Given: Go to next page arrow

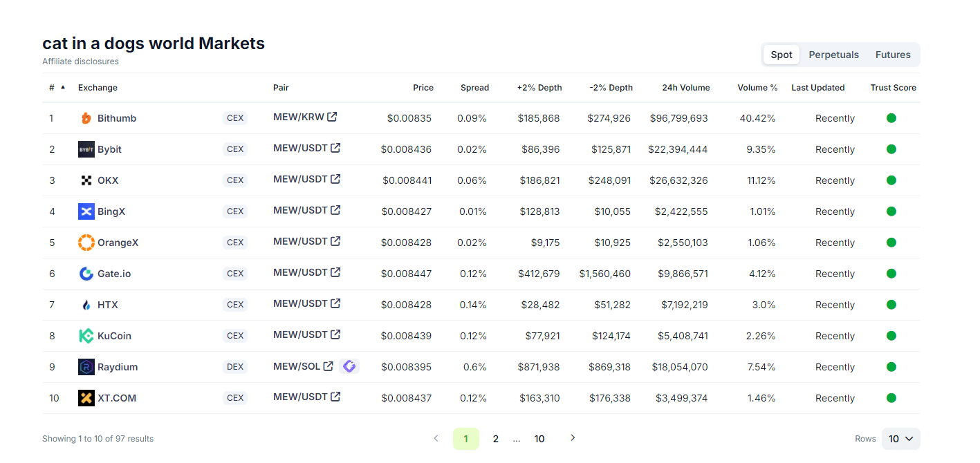Looking at the screenshot, I should tap(572, 438).
